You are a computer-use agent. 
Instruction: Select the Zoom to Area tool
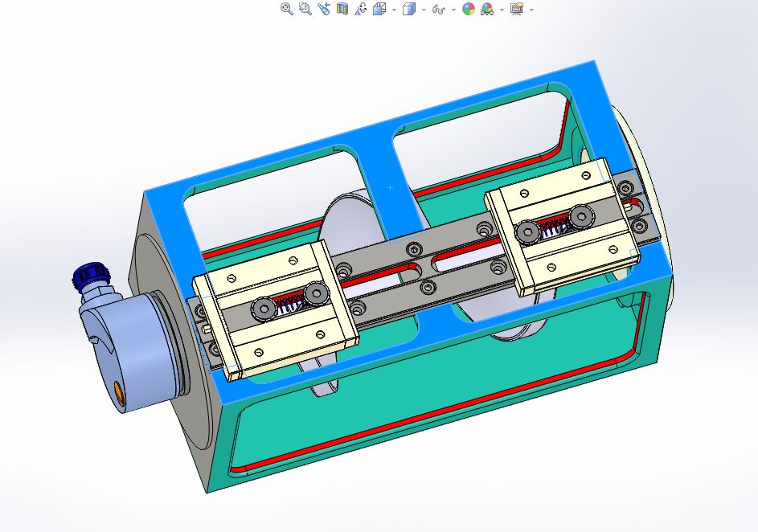click(305, 9)
